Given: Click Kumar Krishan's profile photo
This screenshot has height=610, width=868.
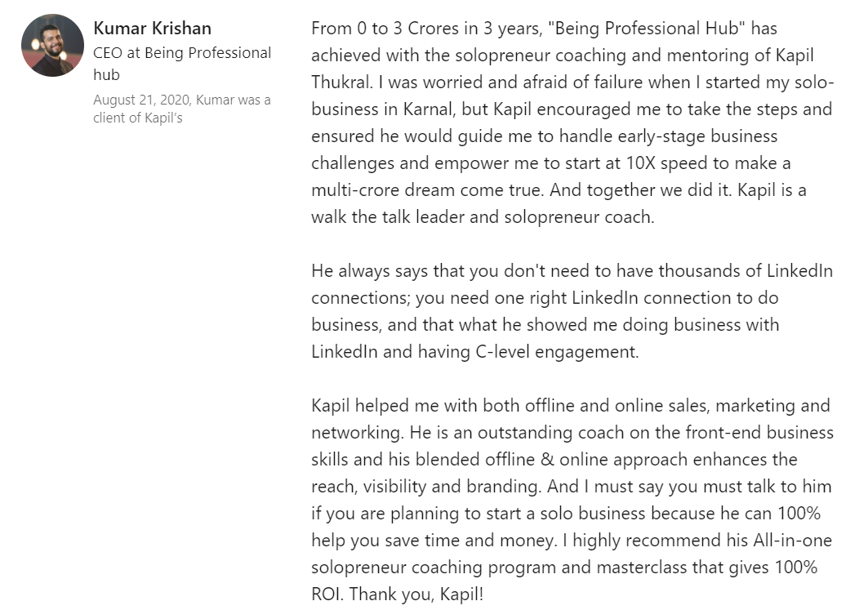Looking at the screenshot, I should [x=52, y=46].
